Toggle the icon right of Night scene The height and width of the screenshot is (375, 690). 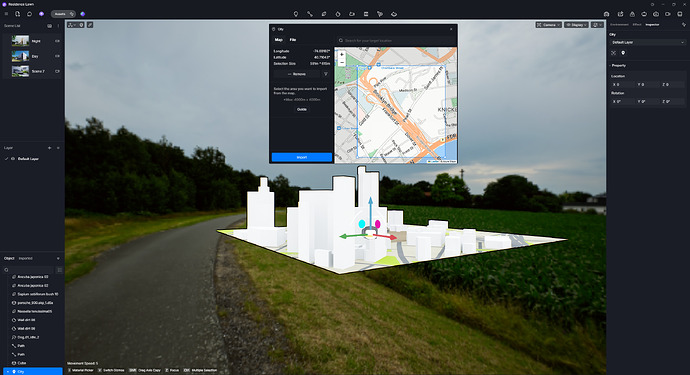57,41
